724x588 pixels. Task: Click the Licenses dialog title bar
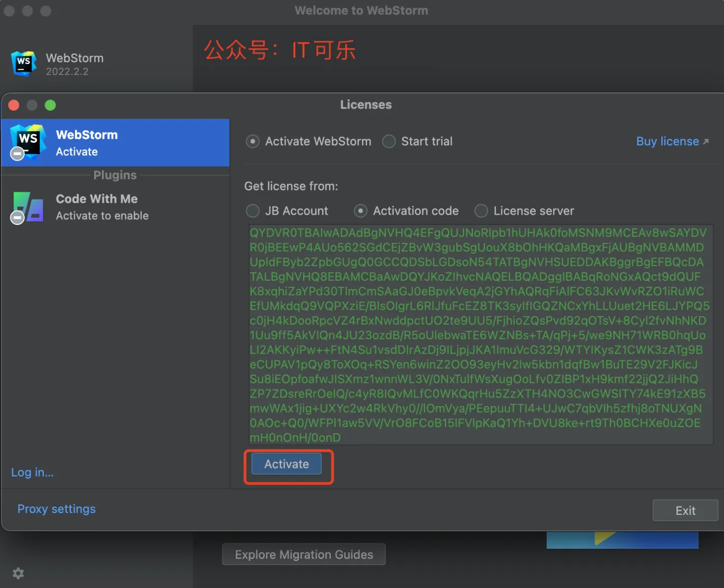click(366, 105)
